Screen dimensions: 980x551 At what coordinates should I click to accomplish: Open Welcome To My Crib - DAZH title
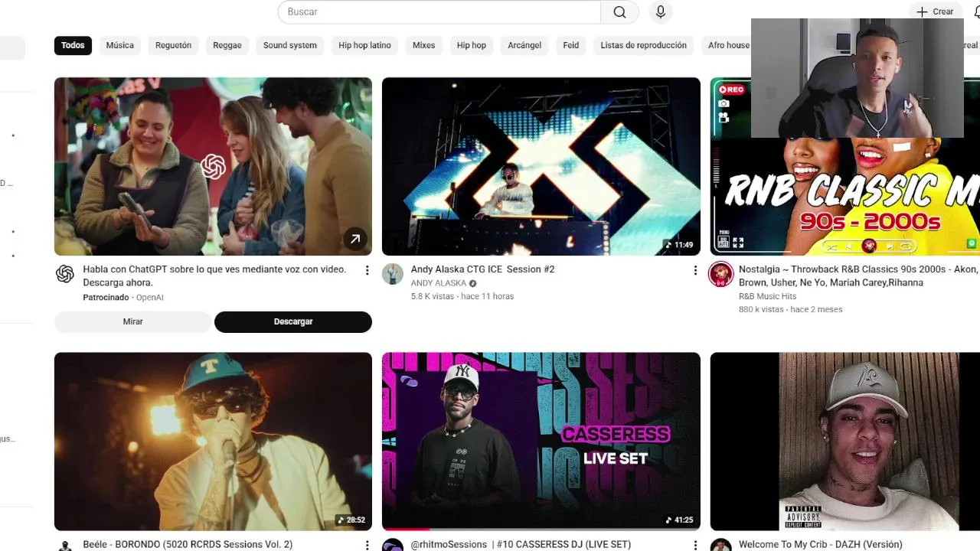pyautogui.click(x=820, y=544)
